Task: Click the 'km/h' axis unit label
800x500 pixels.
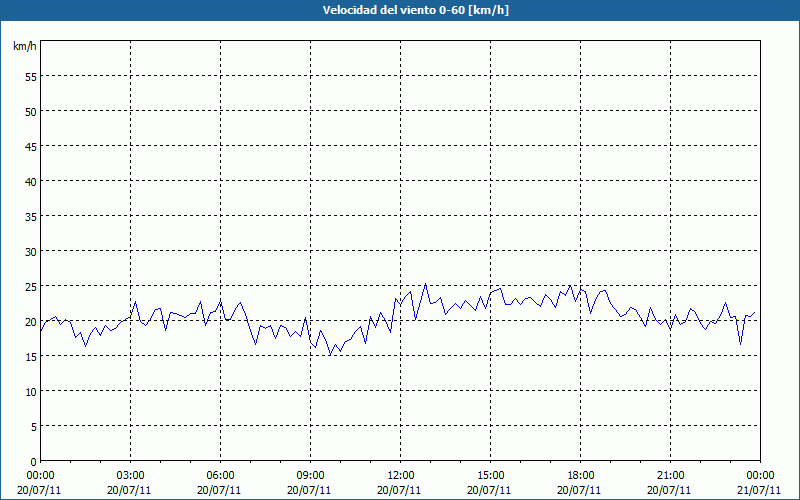Action: click(24, 46)
